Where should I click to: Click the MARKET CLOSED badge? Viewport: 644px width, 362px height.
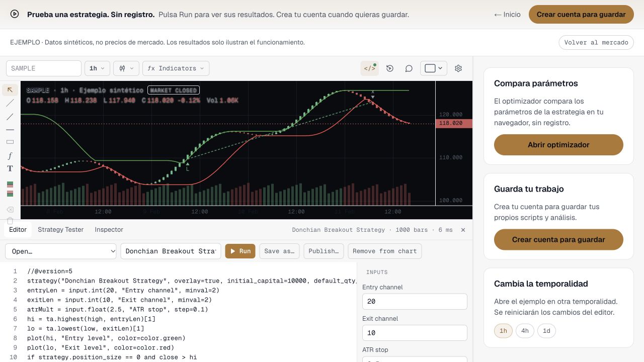coord(174,90)
